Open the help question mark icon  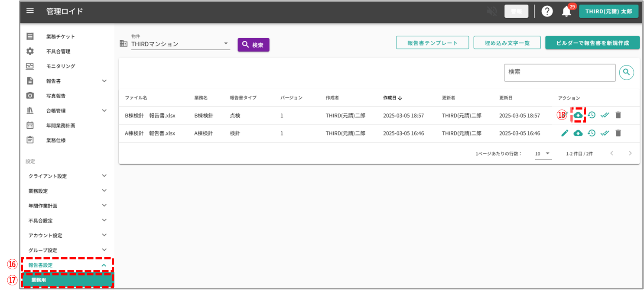(x=547, y=11)
